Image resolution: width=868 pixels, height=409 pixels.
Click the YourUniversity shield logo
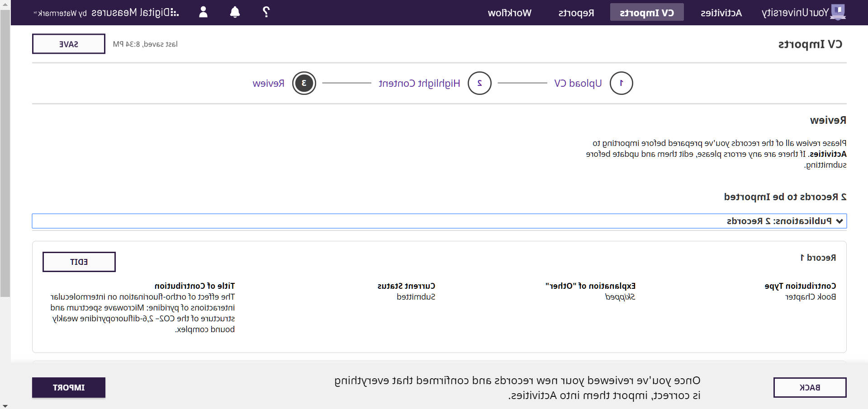[838, 12]
